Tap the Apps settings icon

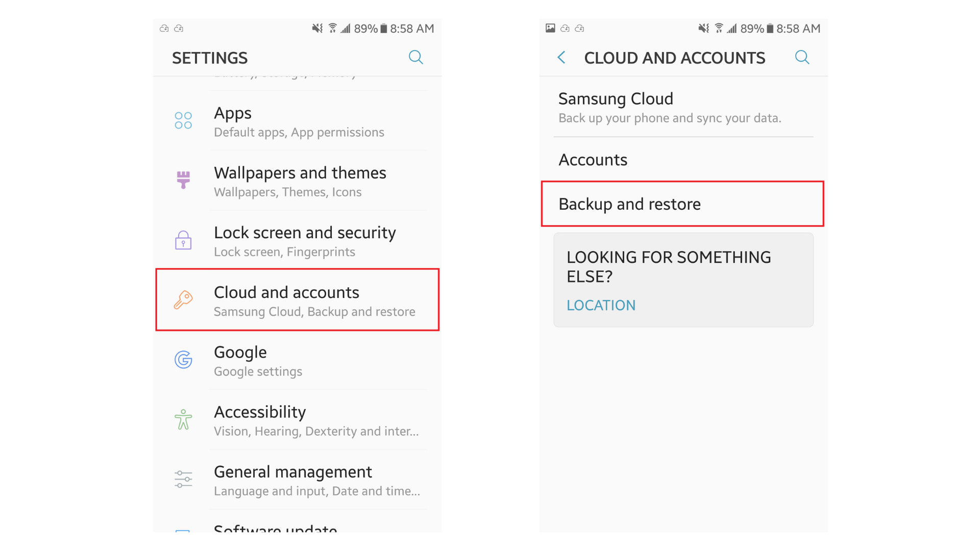click(x=182, y=120)
